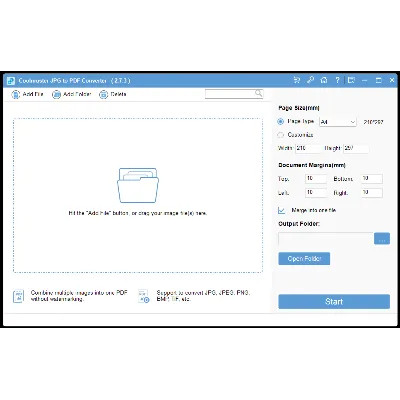This screenshot has width=400, height=400.
Task: Click the Height input field
Action: tap(356, 148)
